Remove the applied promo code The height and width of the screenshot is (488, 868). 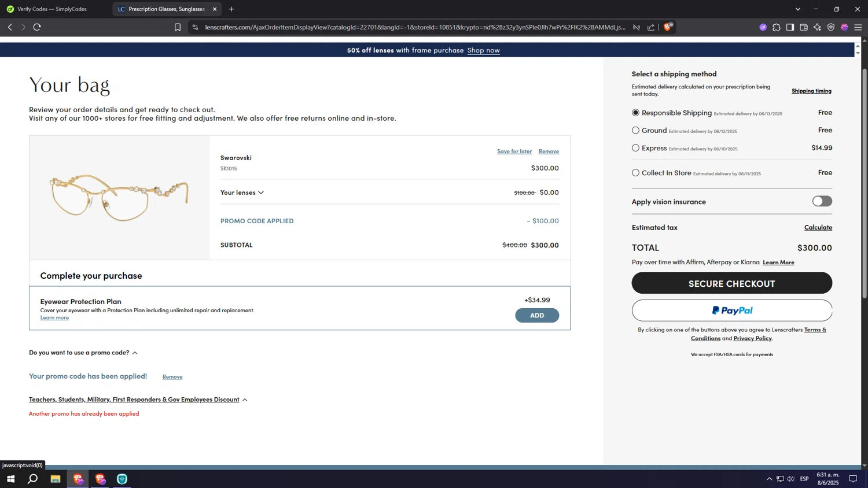[172, 377]
